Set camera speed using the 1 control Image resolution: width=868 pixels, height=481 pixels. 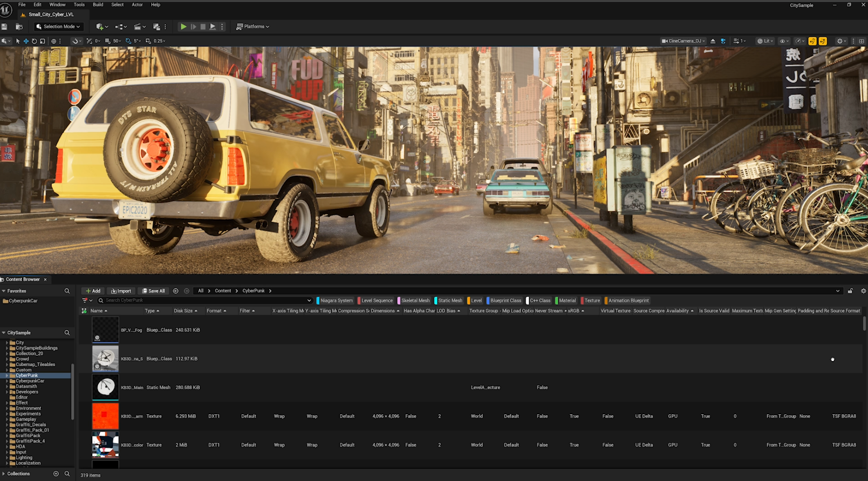click(740, 41)
